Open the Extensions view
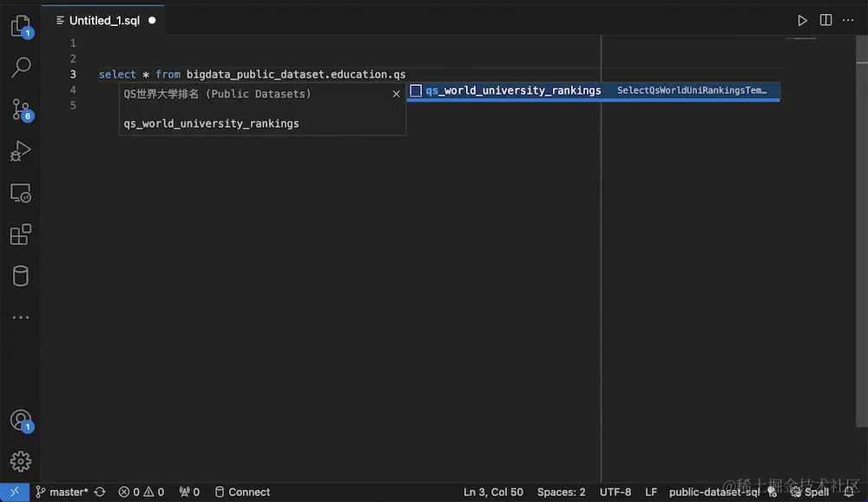The height and width of the screenshot is (502, 868). coord(21,234)
